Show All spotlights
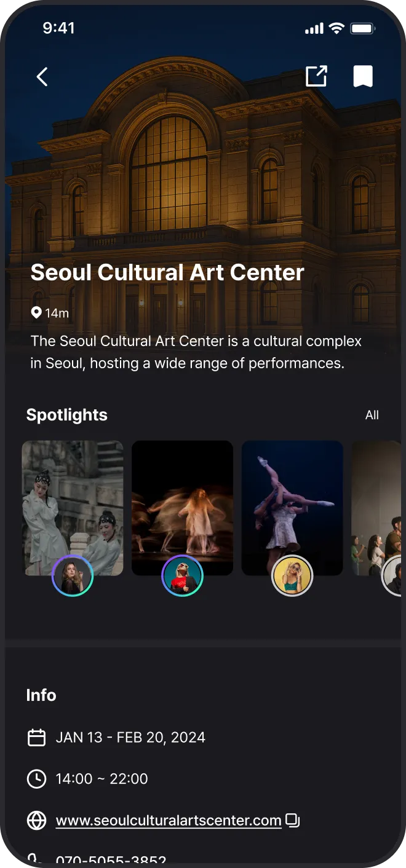 [x=372, y=415]
